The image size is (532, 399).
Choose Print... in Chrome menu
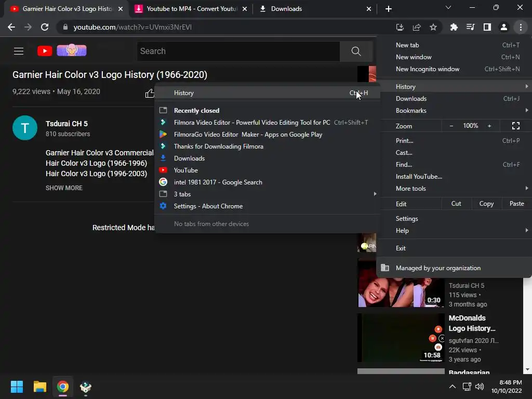[454, 141]
